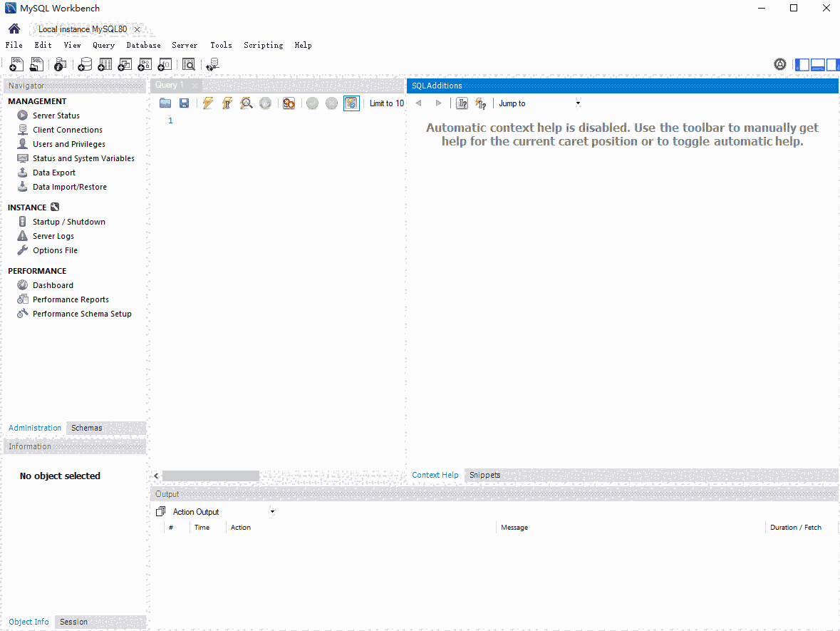Click the Data Export navigator item
This screenshot has height=631, width=840.
pyautogui.click(x=53, y=173)
